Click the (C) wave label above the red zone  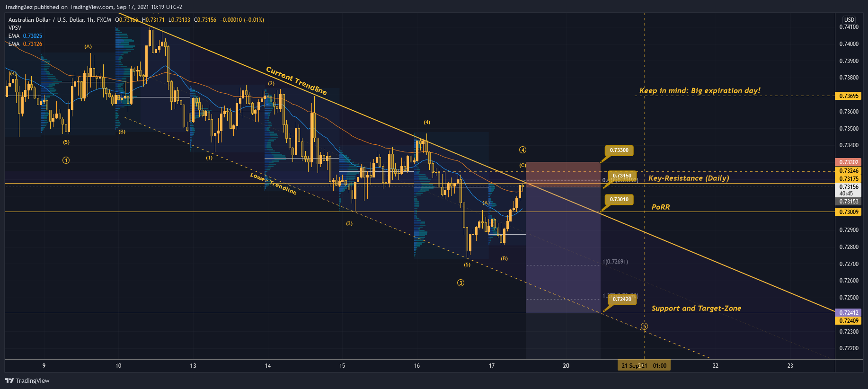click(x=523, y=165)
